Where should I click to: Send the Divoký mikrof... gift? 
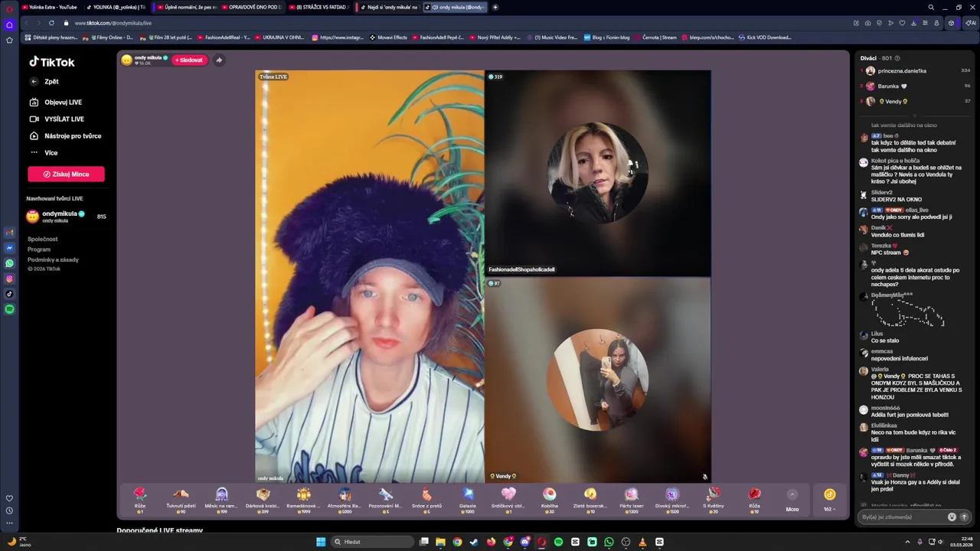pyautogui.click(x=672, y=499)
